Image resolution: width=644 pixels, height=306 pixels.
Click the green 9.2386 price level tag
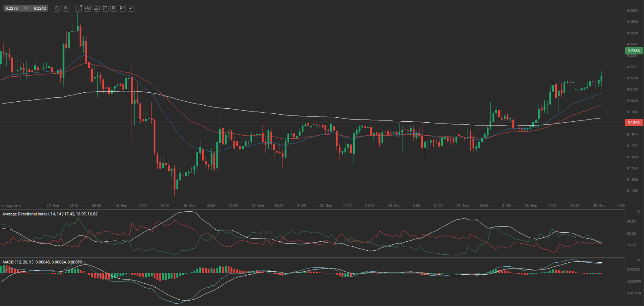(x=633, y=51)
